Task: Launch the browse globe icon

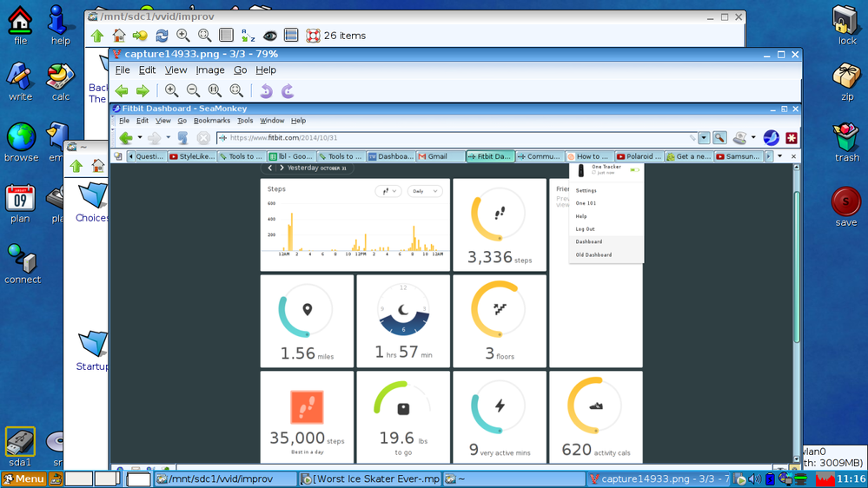Action: (x=21, y=142)
